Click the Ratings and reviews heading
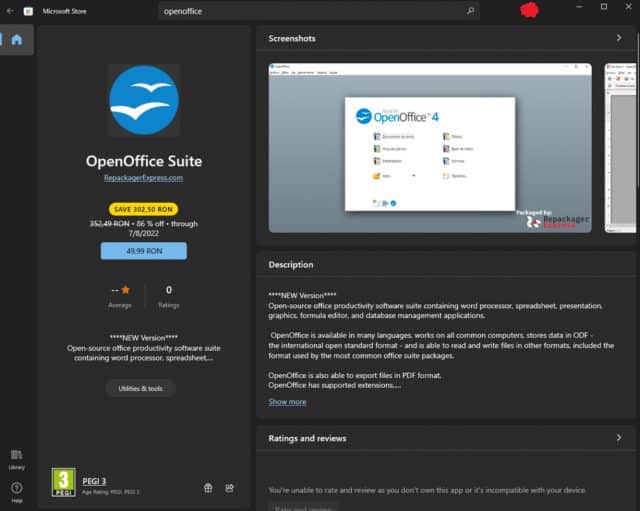 (307, 438)
